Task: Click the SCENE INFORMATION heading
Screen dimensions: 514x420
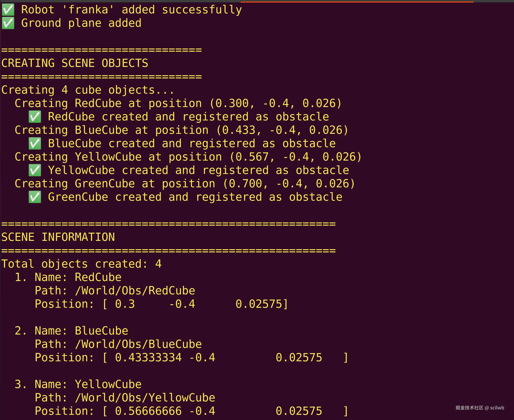Action: pos(58,237)
